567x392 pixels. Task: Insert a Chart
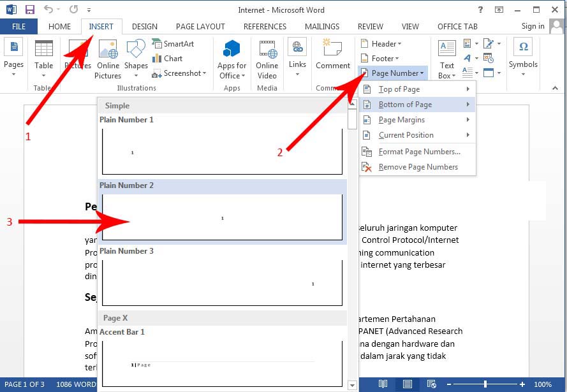(x=168, y=59)
